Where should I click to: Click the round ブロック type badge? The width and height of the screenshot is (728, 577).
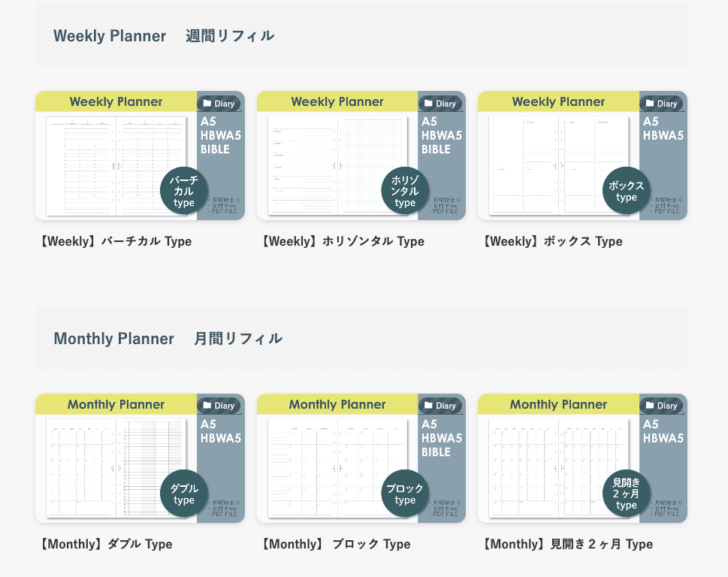point(405,494)
